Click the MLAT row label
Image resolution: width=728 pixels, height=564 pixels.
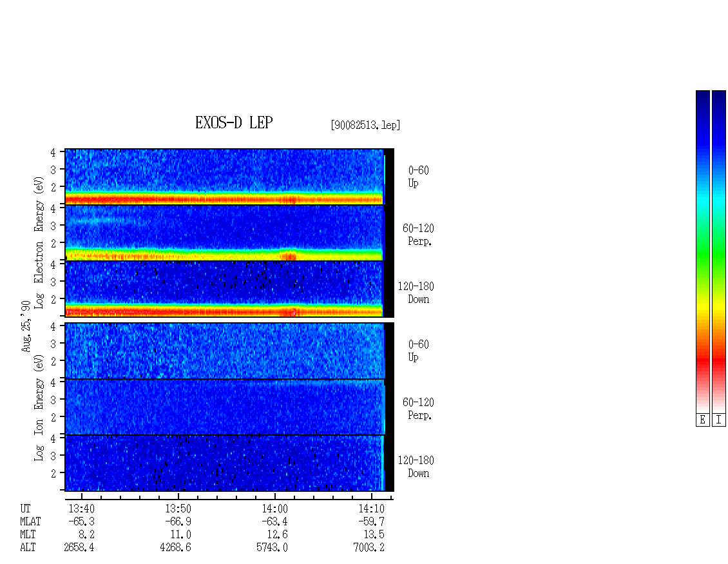pyautogui.click(x=30, y=521)
